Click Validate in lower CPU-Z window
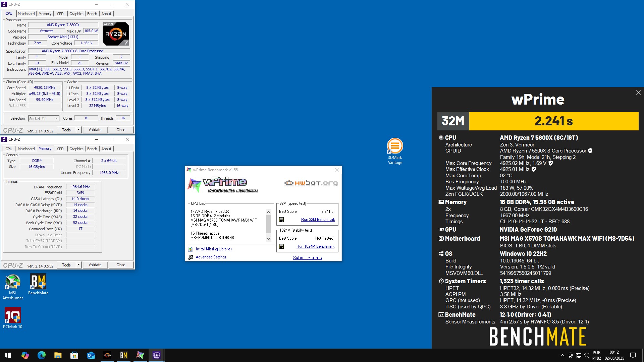The width and height of the screenshot is (644, 362). pyautogui.click(x=95, y=265)
